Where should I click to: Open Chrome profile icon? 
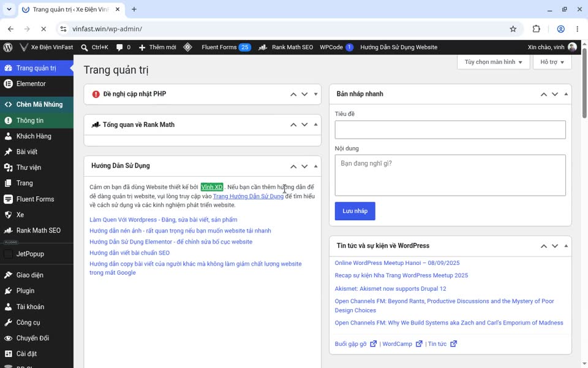click(560, 29)
